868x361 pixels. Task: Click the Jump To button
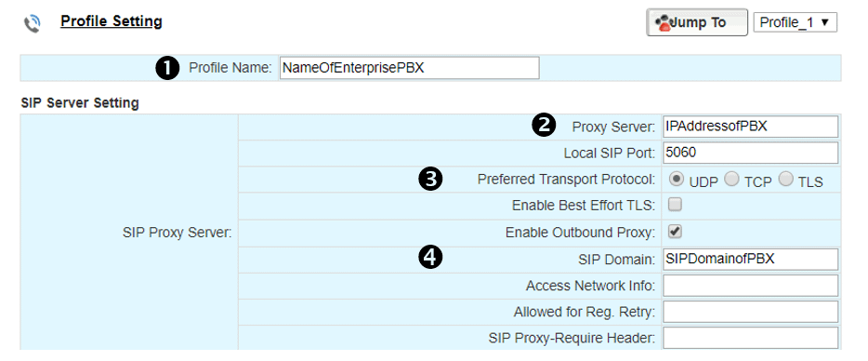click(x=697, y=22)
